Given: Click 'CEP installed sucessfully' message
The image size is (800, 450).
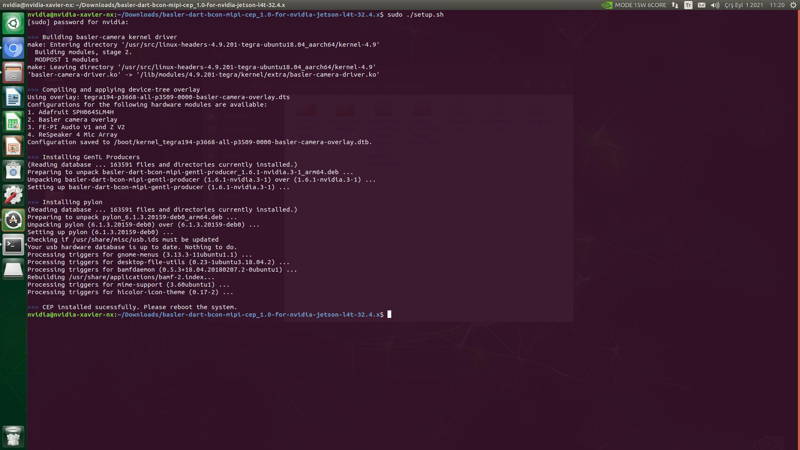Looking at the screenshot, I should click(x=140, y=307).
